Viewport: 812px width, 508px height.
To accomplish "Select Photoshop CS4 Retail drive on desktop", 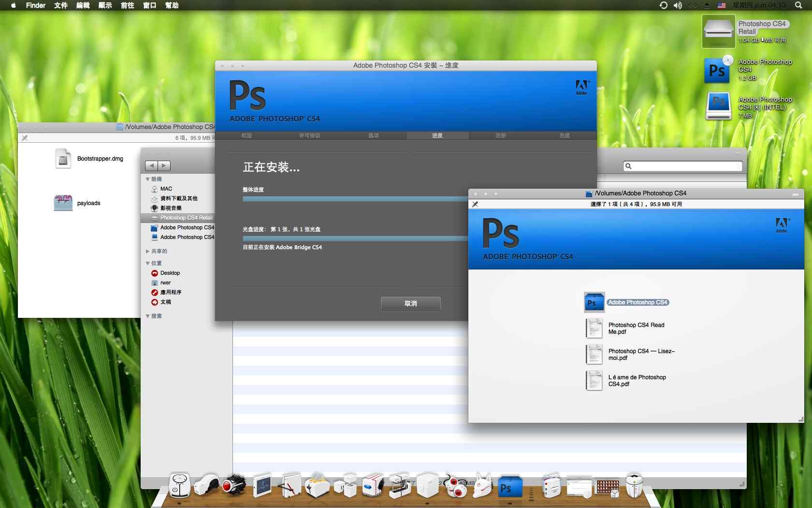I will (x=719, y=31).
